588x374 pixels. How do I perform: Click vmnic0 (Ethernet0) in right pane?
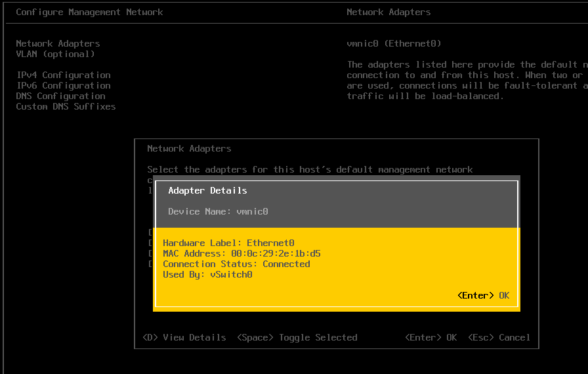(x=394, y=43)
